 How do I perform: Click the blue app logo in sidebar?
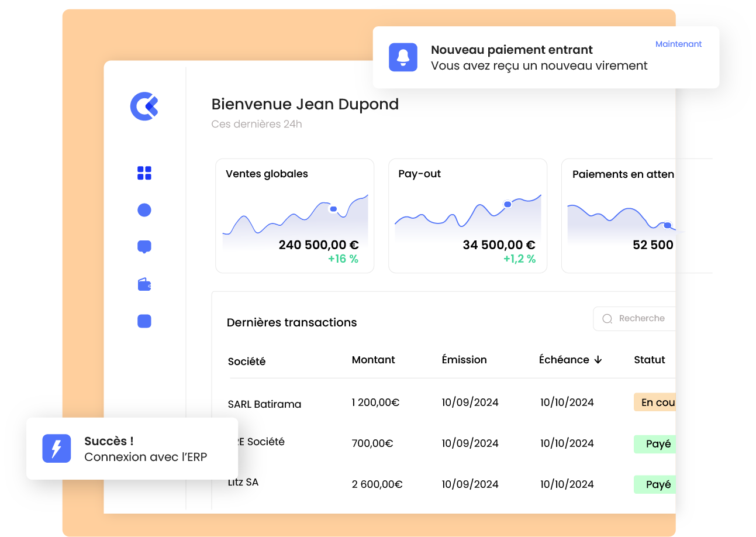point(144,106)
